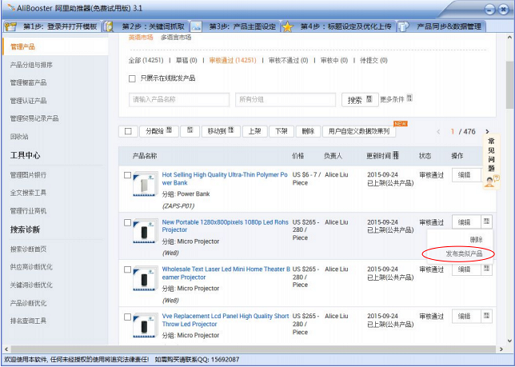Select the circled publish similar product menu item
Viewport: 515px width, 367px height.
click(x=464, y=254)
